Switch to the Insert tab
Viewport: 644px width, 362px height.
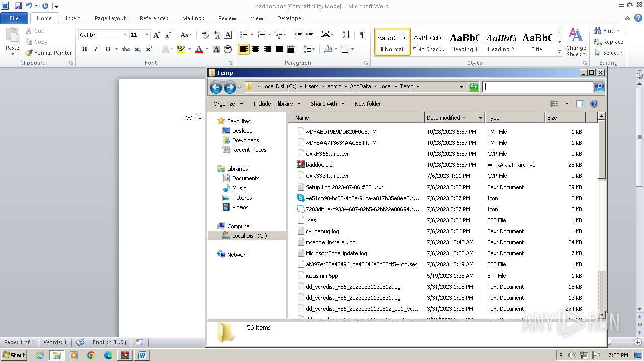[73, 18]
